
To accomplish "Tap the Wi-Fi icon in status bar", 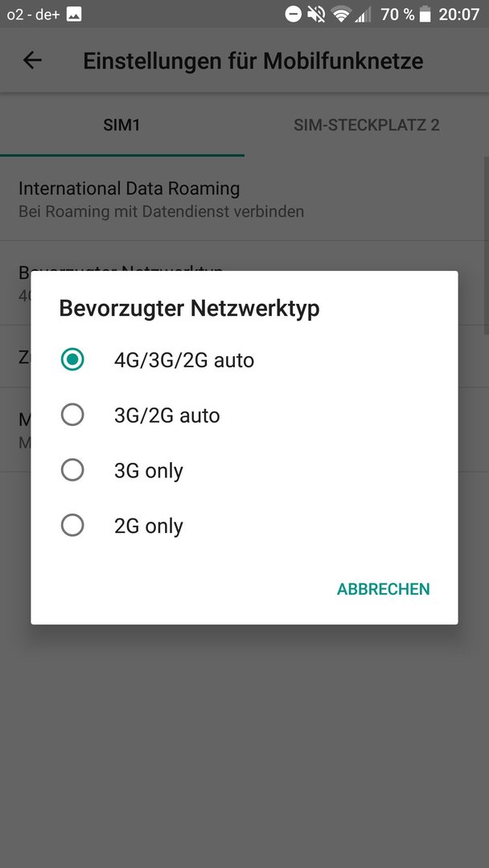I will pyautogui.click(x=341, y=15).
